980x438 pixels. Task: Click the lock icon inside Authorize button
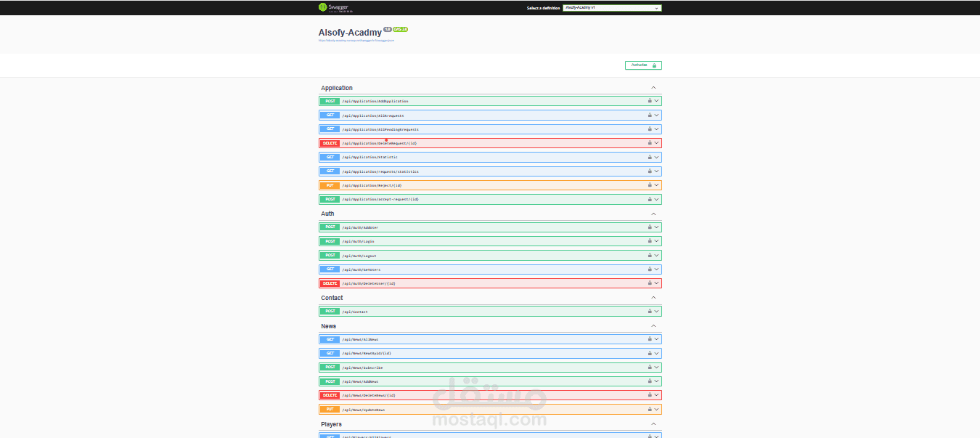tap(654, 65)
